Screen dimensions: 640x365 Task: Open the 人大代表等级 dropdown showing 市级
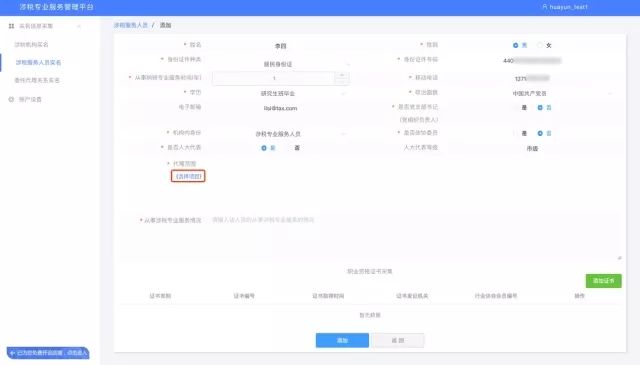532,149
